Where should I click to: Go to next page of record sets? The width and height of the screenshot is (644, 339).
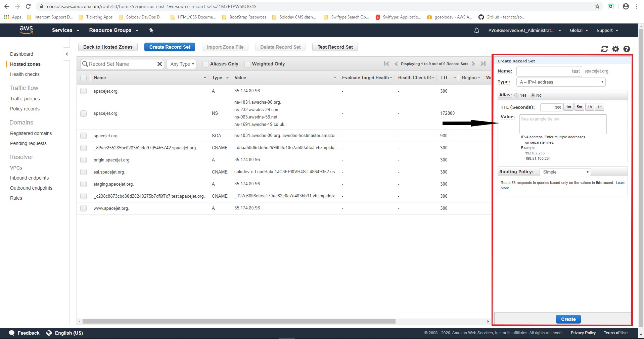pos(473,64)
